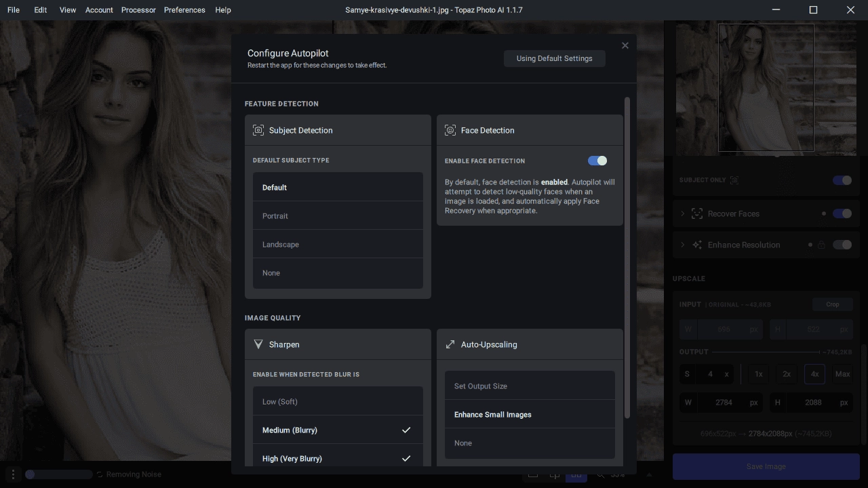Click the Face Detection icon
868x488 pixels.
coord(450,130)
